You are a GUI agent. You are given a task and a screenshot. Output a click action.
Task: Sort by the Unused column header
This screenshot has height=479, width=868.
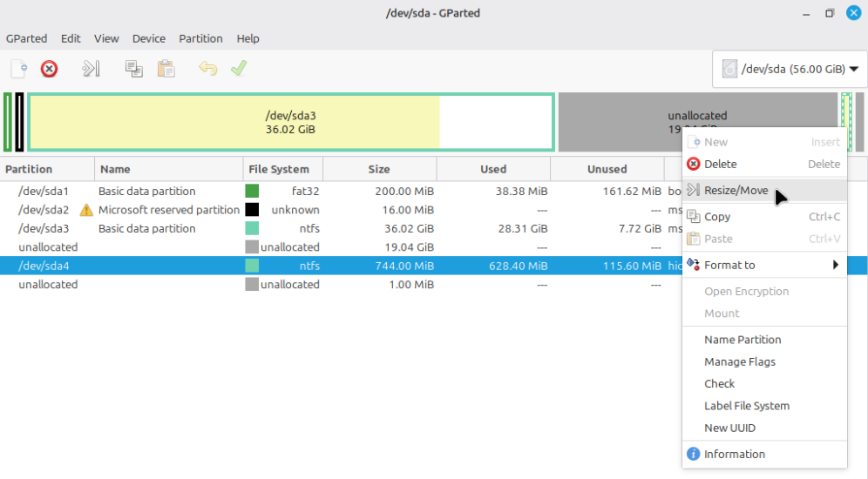click(607, 169)
